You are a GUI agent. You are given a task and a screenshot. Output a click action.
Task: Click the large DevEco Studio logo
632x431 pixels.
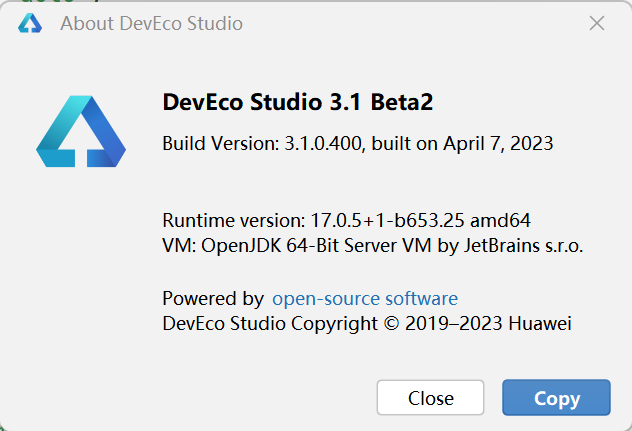pyautogui.click(x=81, y=131)
